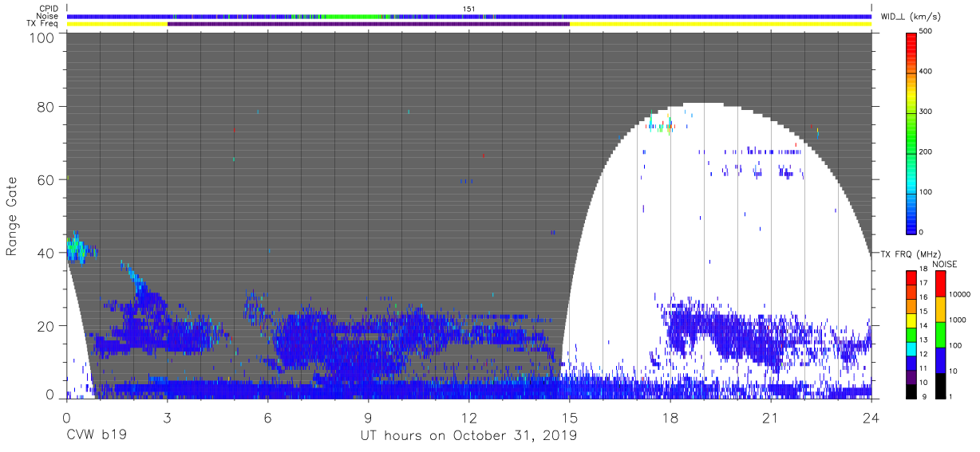Click the CPID value 151
This screenshot has width=980, height=452.
468,9
